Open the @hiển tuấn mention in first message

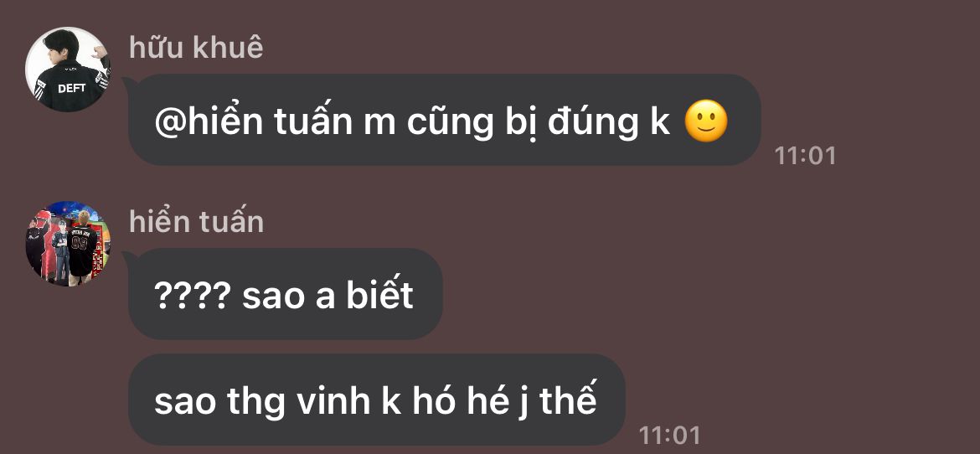point(254,121)
